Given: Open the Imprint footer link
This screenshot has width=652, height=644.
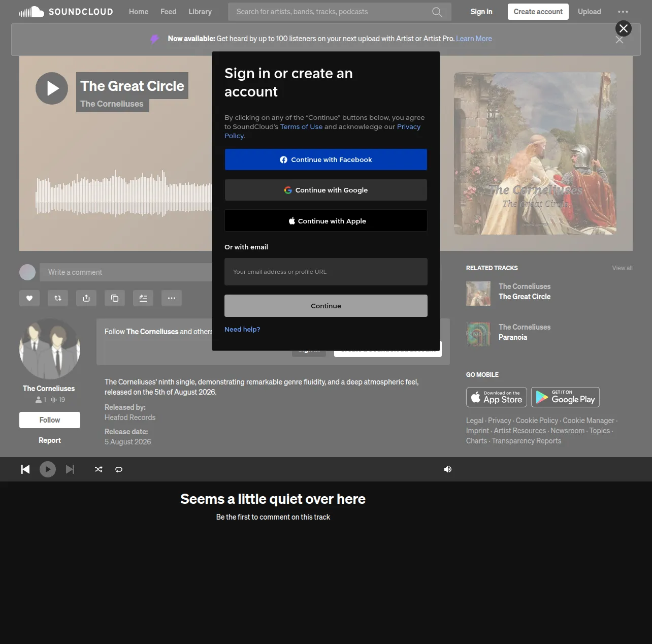Looking at the screenshot, I should pyautogui.click(x=477, y=431).
